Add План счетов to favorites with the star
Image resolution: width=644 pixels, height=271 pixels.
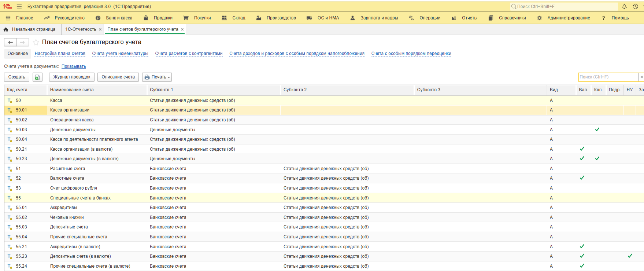point(36,42)
